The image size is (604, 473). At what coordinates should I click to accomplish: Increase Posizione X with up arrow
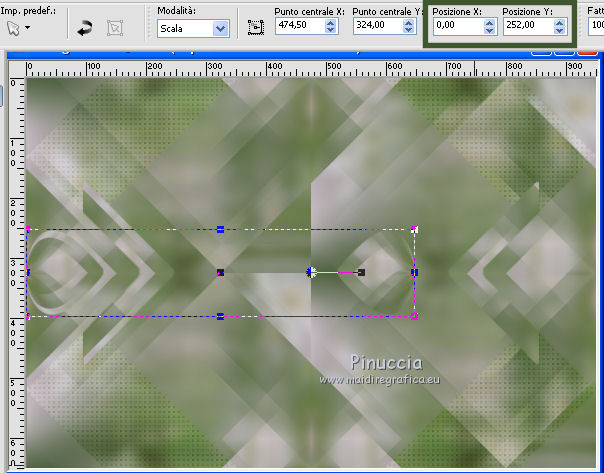pos(489,23)
